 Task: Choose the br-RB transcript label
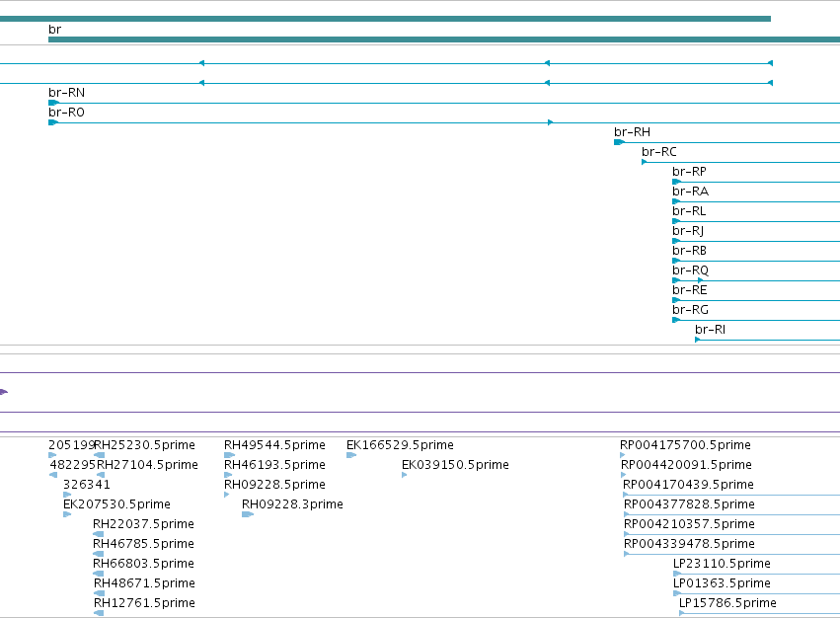point(689,251)
